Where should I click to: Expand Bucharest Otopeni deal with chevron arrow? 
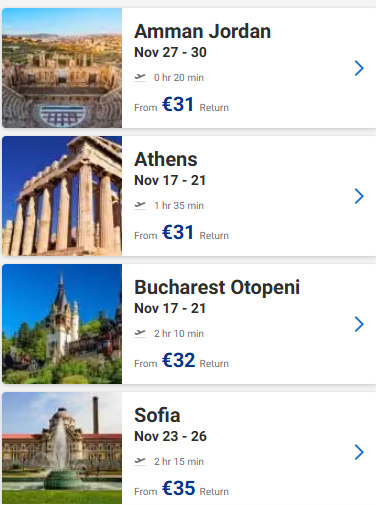pyautogui.click(x=359, y=324)
